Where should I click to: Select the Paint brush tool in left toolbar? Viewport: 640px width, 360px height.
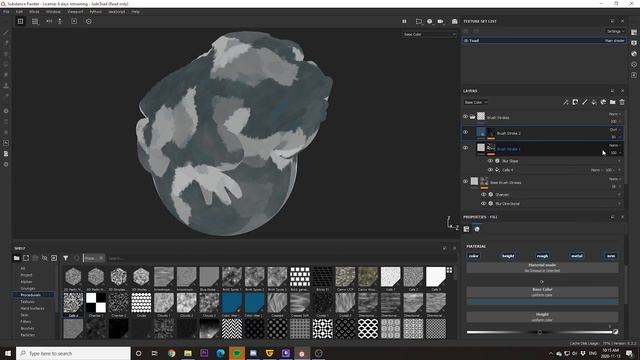(6, 33)
